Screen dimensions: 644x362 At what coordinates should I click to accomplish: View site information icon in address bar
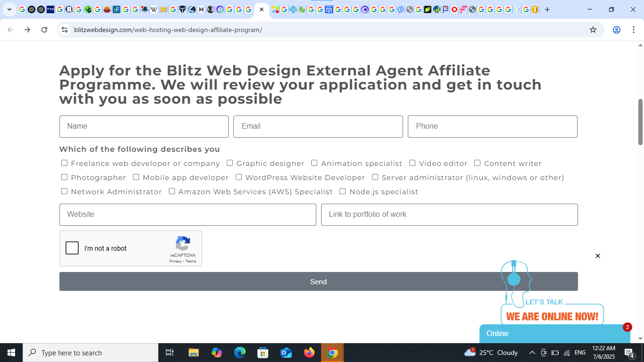point(65,30)
